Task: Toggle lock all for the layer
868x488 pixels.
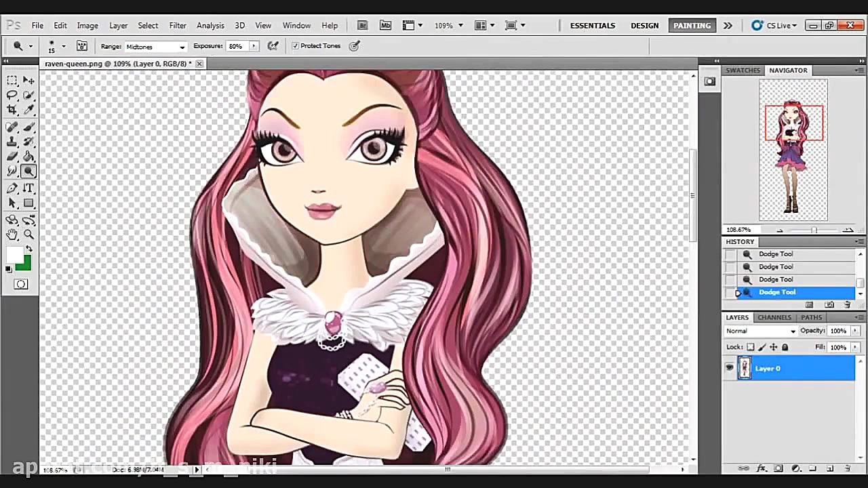Action: 785,347
